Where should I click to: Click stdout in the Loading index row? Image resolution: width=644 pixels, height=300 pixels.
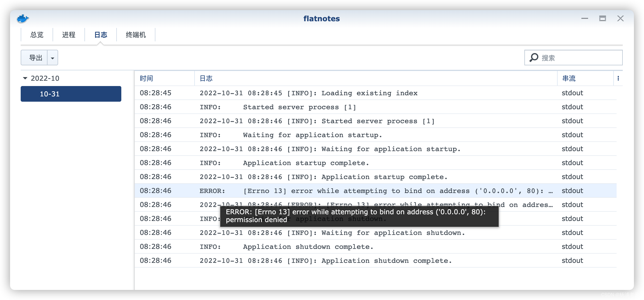(x=572, y=93)
